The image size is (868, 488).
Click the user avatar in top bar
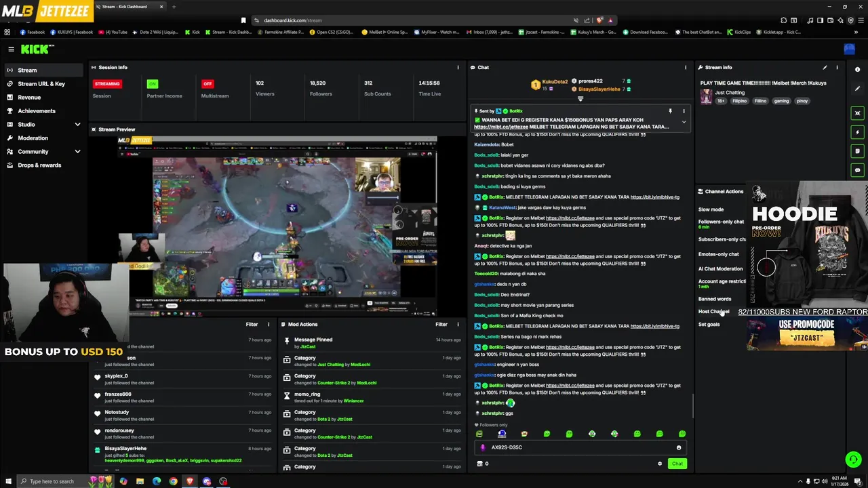(849, 49)
